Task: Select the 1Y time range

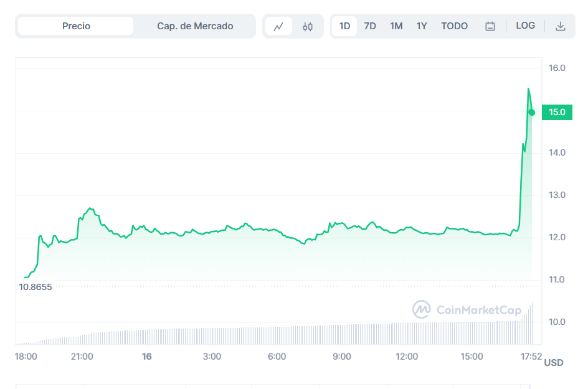Action: point(422,26)
